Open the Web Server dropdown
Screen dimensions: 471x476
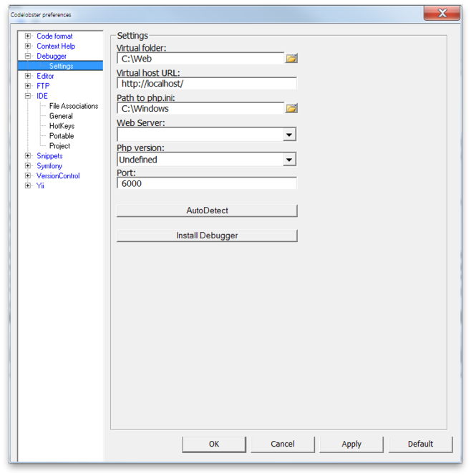tap(289, 135)
